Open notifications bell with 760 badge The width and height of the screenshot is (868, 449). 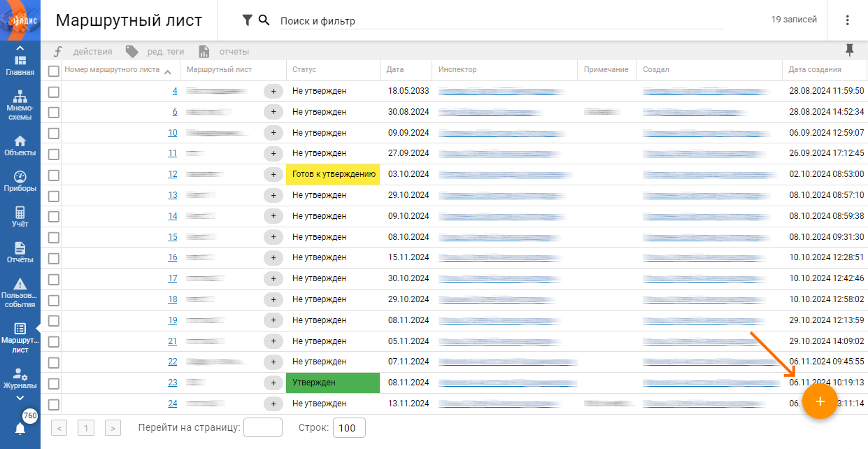pyautogui.click(x=20, y=429)
